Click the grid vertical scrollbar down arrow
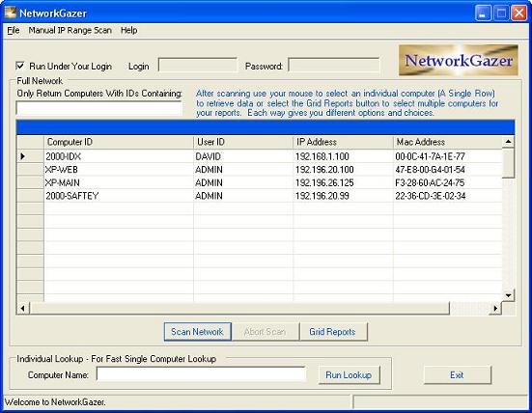Viewport: 532px width, 413px height. [508, 295]
